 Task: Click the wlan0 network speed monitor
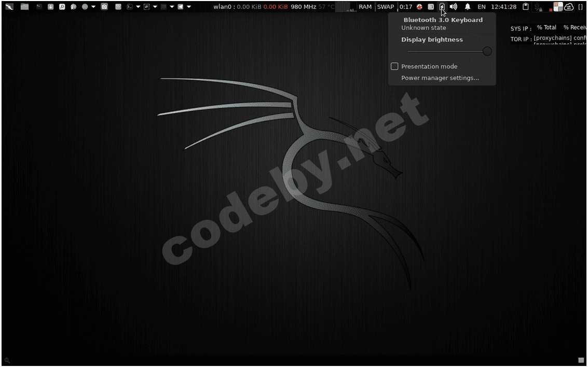250,7
